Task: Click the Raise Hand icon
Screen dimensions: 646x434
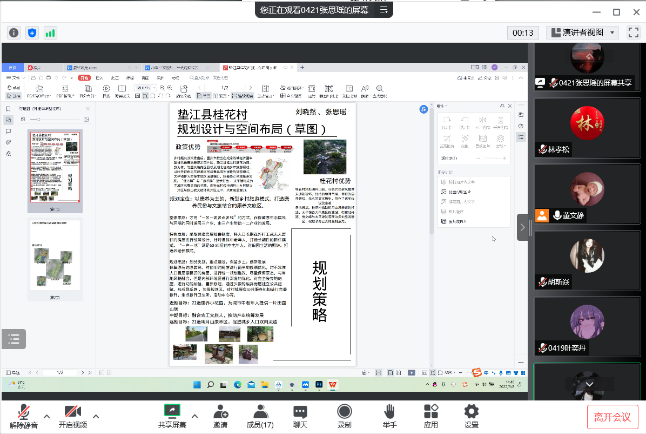Action: point(388,414)
